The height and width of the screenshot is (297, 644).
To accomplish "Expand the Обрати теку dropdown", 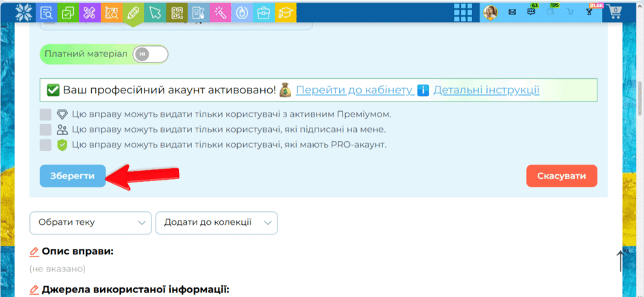I will [x=90, y=223].
